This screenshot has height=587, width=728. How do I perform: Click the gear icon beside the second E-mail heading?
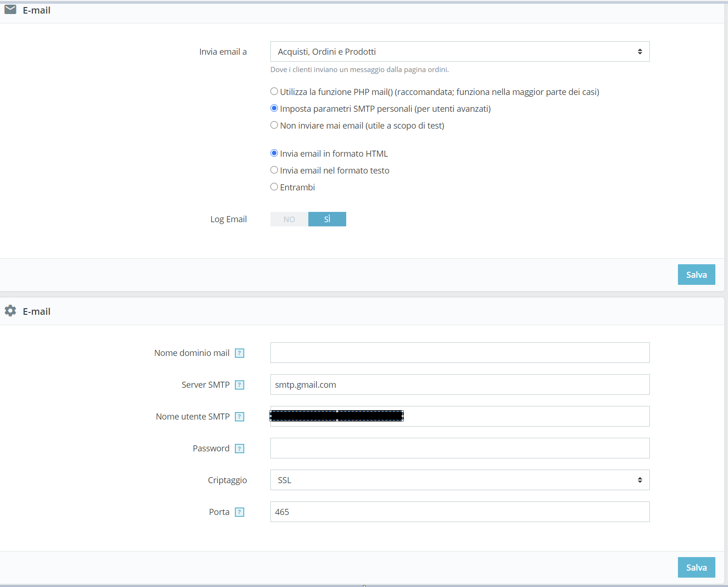tap(10, 311)
